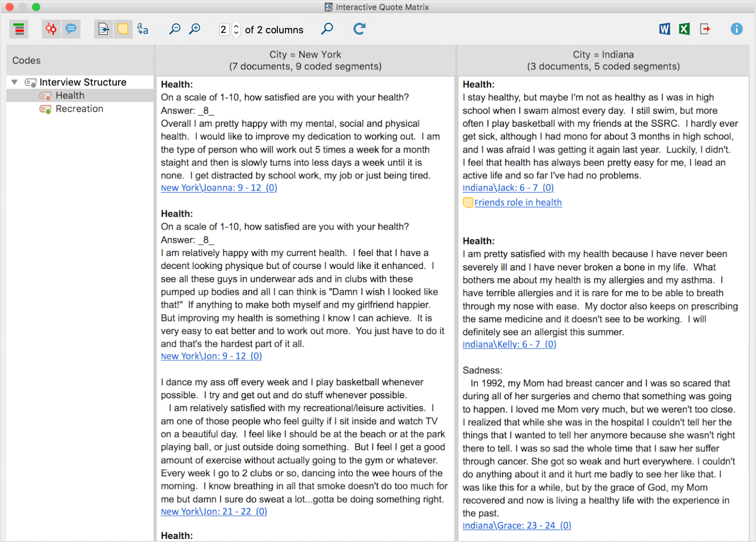Click the column count stepper arrows

236,29
